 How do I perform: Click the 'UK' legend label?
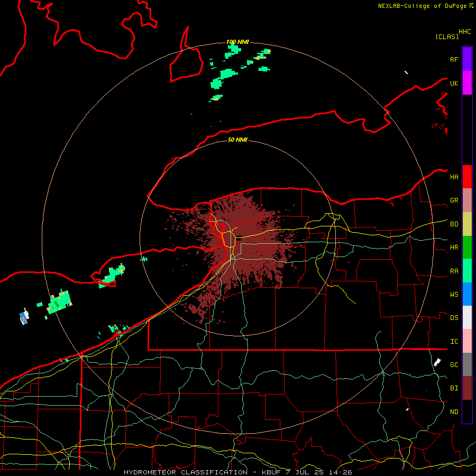click(x=454, y=83)
